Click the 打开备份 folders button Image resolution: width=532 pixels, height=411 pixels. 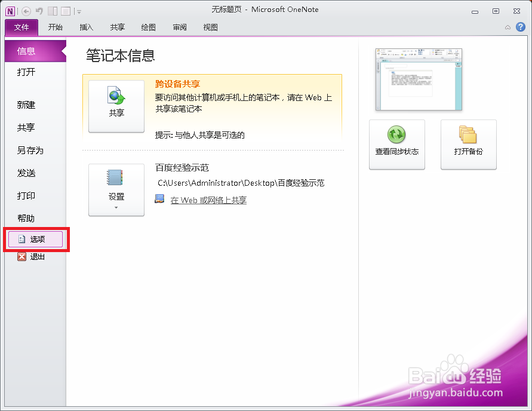469,144
